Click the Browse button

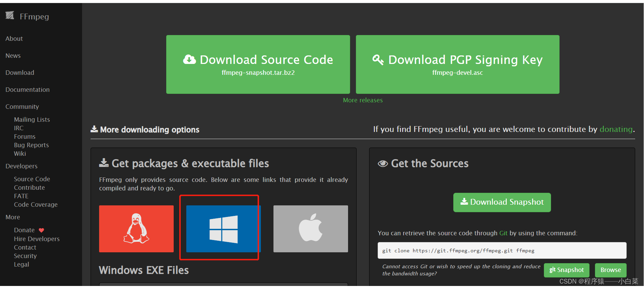click(611, 270)
